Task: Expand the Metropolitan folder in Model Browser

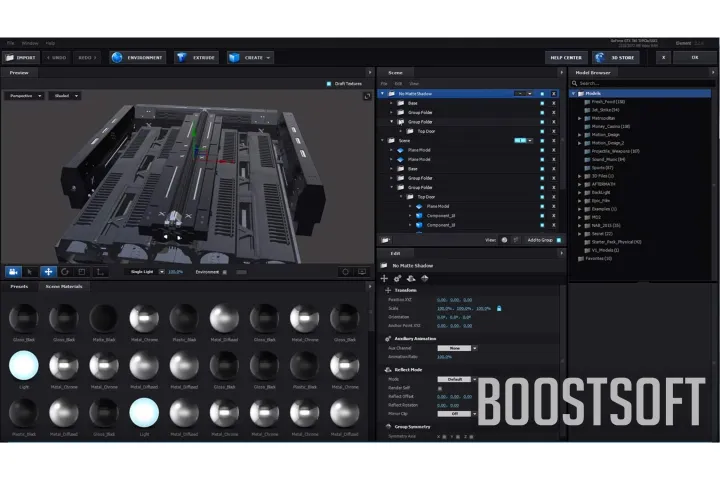Action: coord(579,118)
